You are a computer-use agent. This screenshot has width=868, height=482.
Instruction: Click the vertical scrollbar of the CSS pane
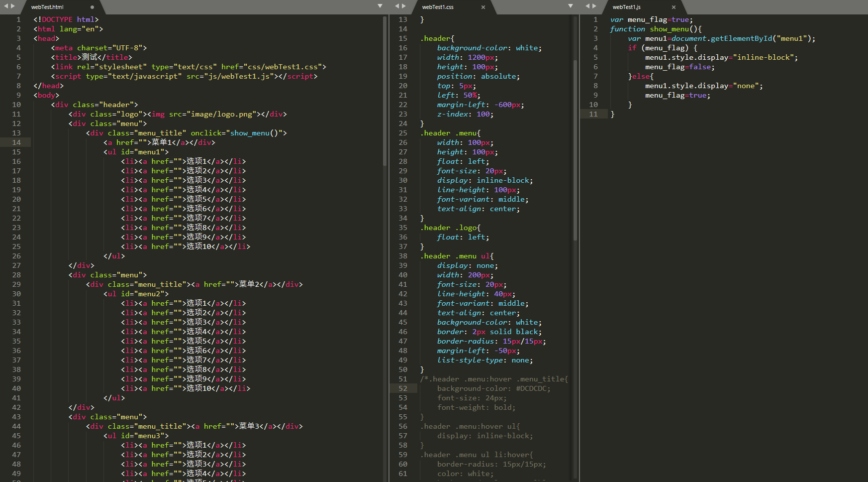(x=575, y=149)
